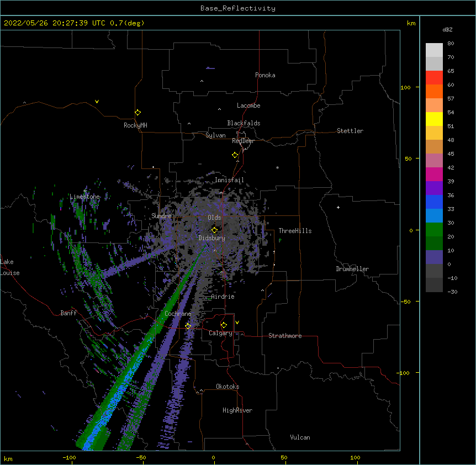Click the Ponoka city label
This screenshot has width=476, height=465.
265,75
